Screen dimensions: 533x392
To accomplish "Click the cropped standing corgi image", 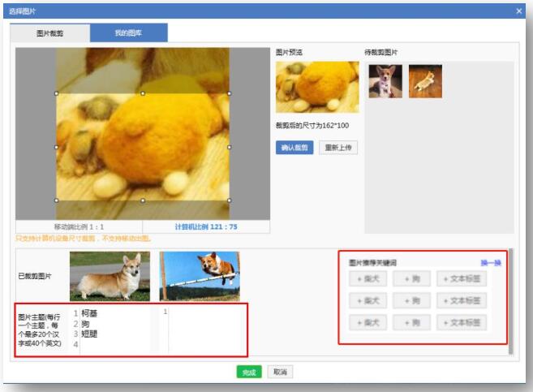I will coord(110,276).
